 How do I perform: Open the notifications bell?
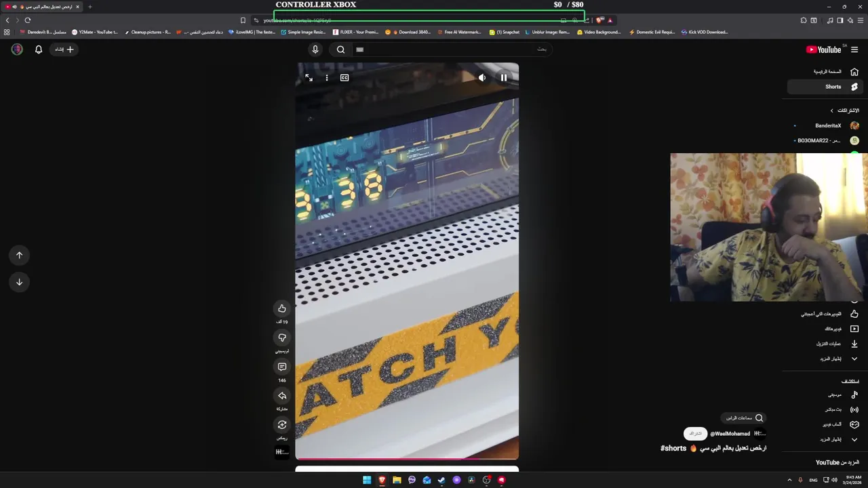pos(39,49)
